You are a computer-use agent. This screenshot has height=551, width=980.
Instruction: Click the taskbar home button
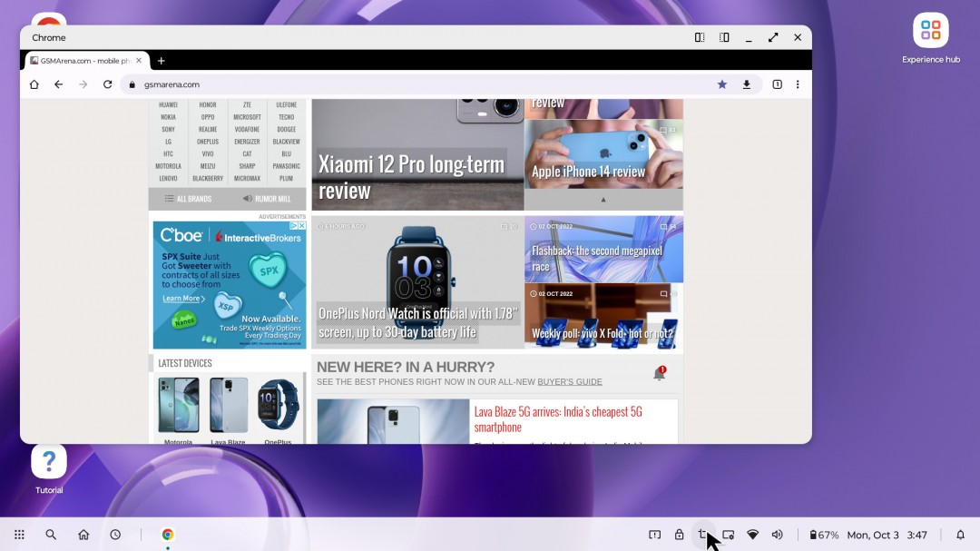click(x=83, y=535)
